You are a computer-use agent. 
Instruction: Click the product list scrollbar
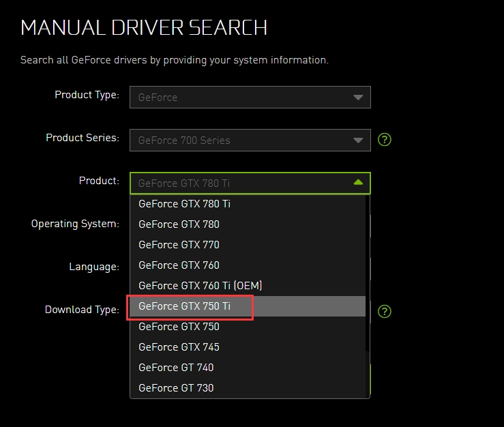(x=368, y=274)
